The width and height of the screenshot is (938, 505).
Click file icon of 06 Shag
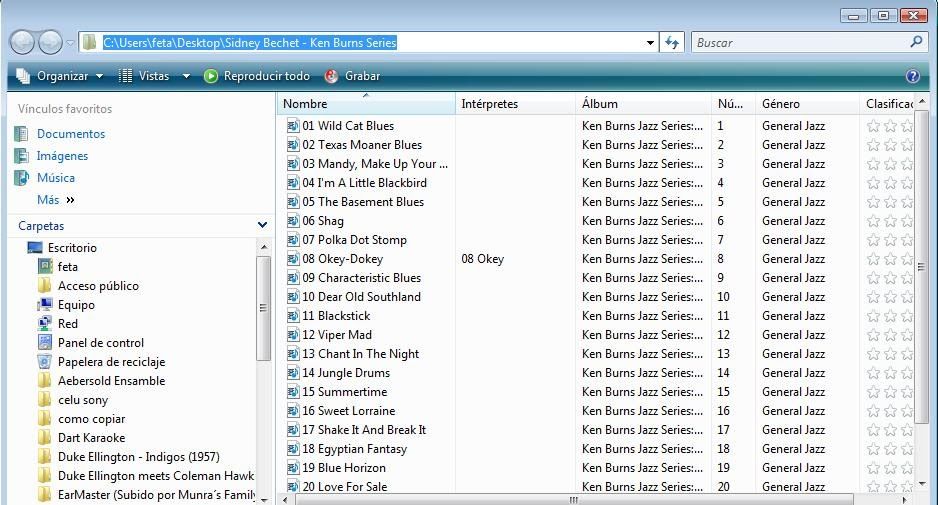point(293,221)
